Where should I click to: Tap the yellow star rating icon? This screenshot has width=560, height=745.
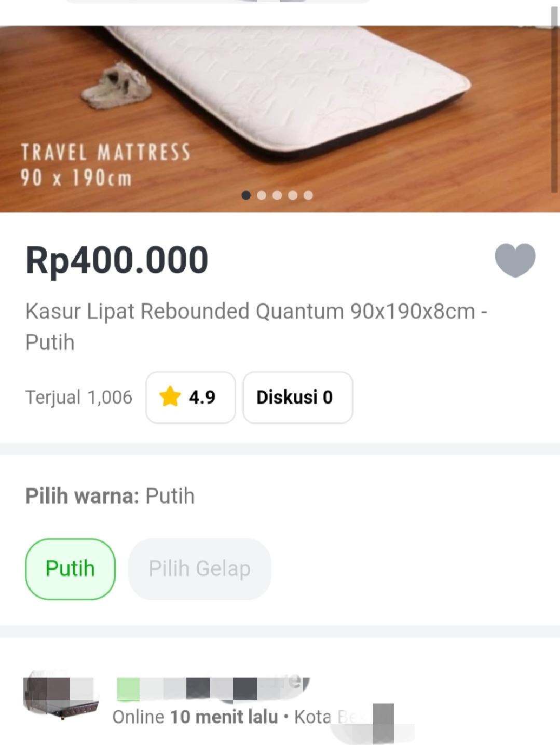170,397
